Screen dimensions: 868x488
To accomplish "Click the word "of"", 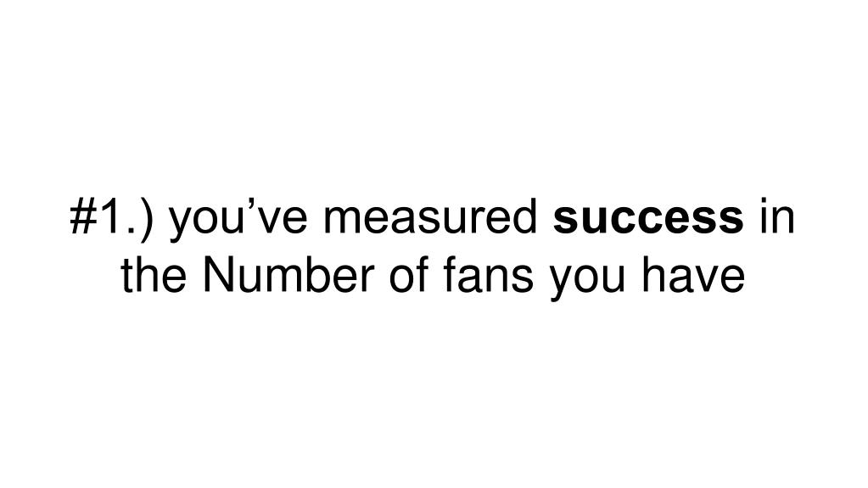I will (409, 275).
